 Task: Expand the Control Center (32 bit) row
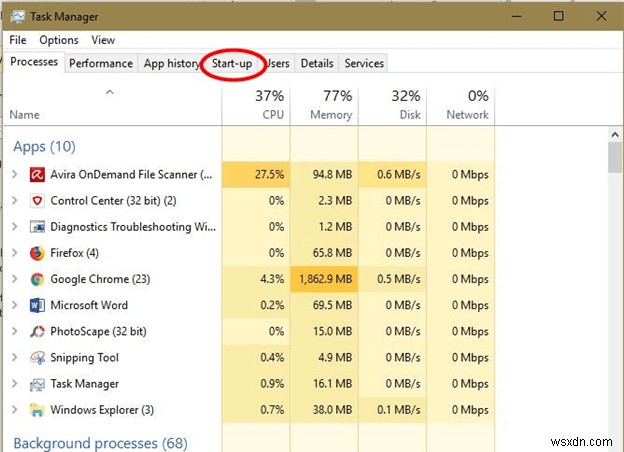[x=15, y=201]
